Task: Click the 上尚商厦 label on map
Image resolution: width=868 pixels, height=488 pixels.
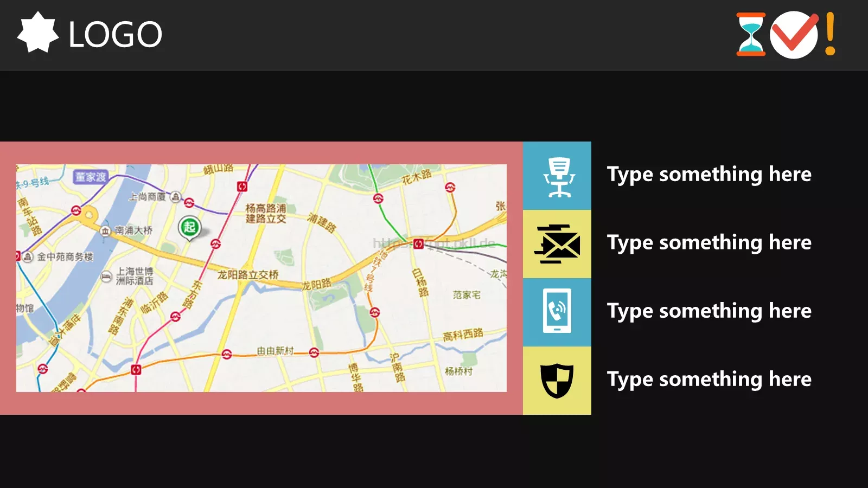Action: click(147, 196)
